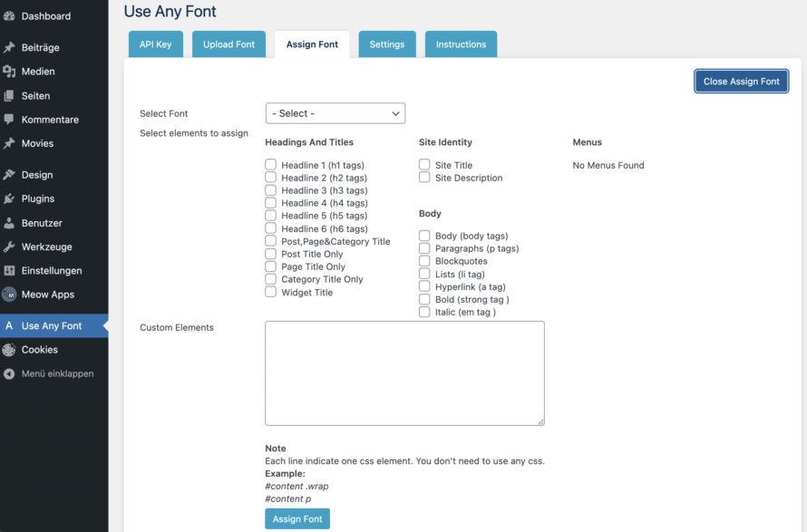807x532 pixels.
Task: Click the Beiträge pin icon
Action: (9, 47)
